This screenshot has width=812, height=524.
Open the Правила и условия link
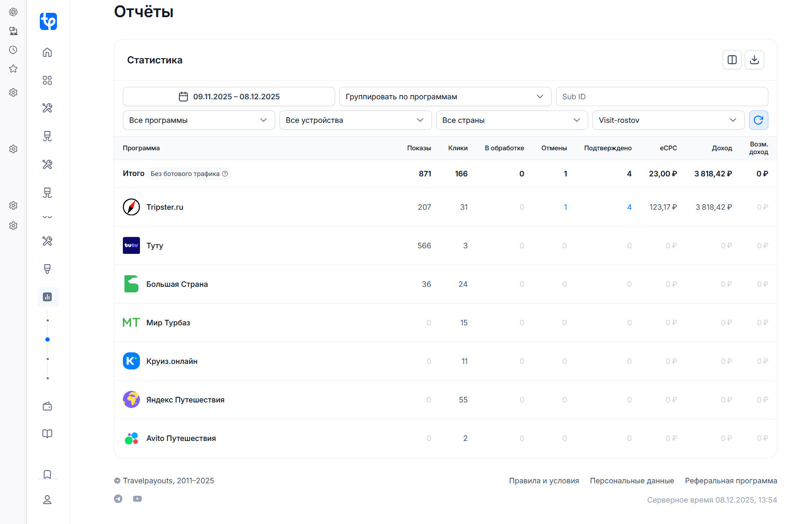[544, 481]
